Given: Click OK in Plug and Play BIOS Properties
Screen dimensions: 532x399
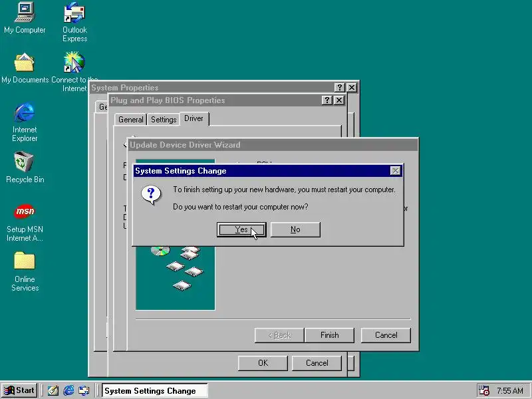Looking at the screenshot, I should point(263,363).
